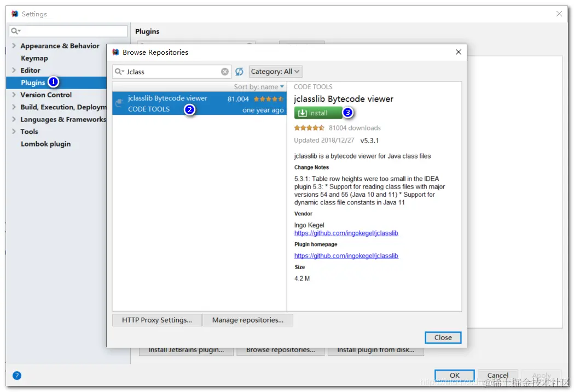Open the Plugin homepage GitHub link
Viewport: 574px width, 392px height.
click(346, 256)
